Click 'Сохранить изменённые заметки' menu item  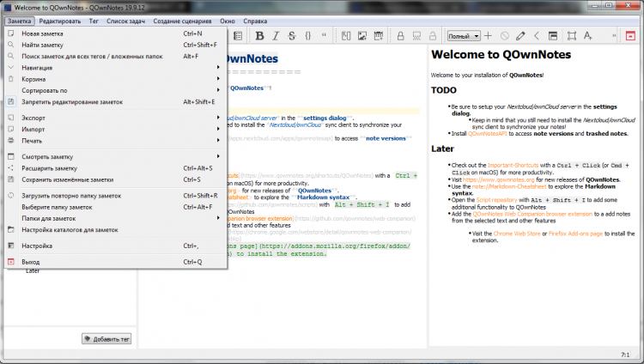[x=68, y=179]
